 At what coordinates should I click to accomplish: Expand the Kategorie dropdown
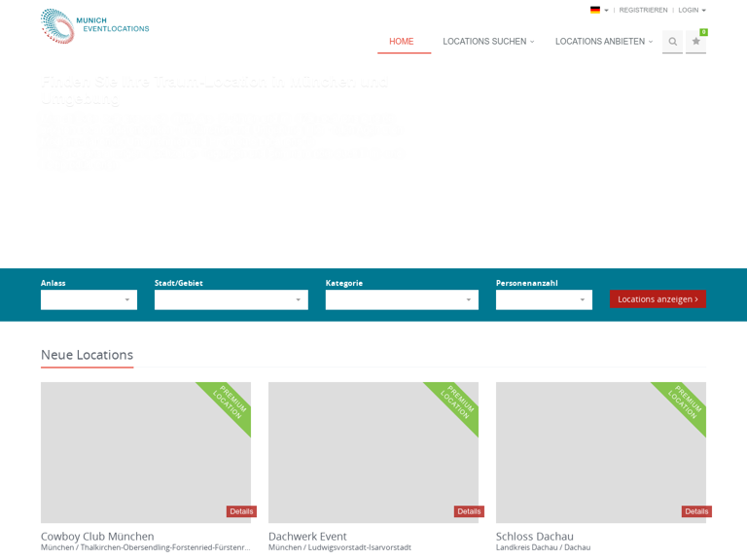click(x=402, y=299)
